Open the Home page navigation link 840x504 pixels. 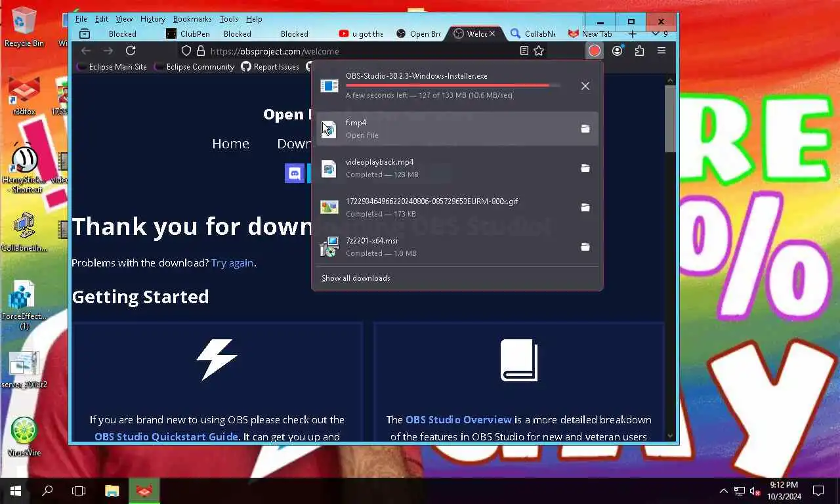(230, 144)
